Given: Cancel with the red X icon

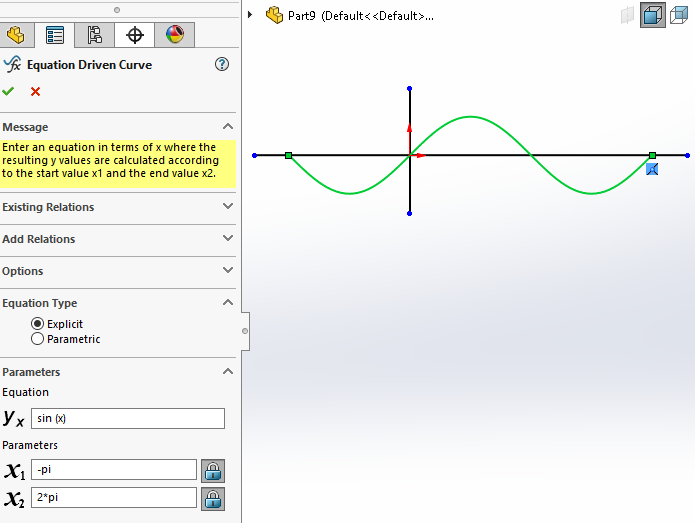Looking at the screenshot, I should click(x=36, y=91).
